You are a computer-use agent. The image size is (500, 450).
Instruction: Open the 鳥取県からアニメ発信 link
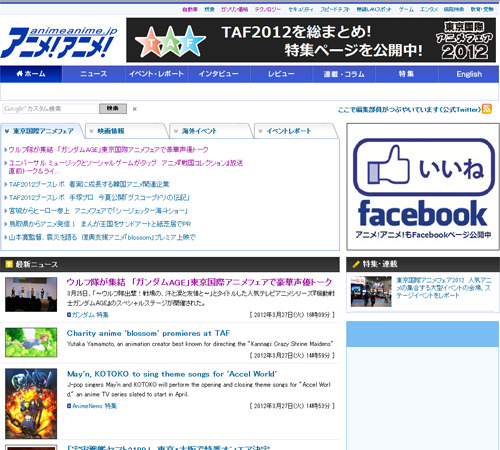pyautogui.click(x=100, y=224)
